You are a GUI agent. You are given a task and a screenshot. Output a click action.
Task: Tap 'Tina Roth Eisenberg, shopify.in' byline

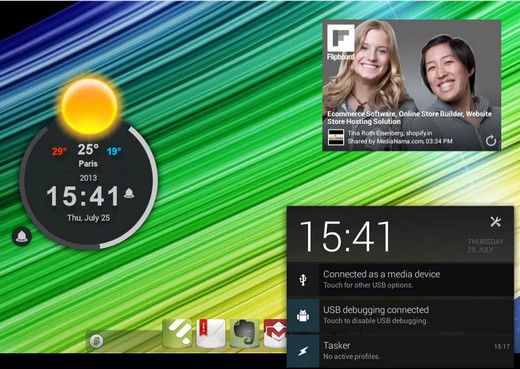pos(390,133)
